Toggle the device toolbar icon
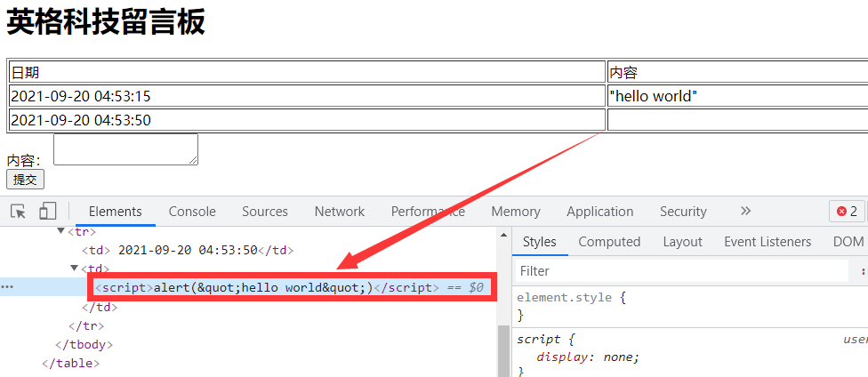The height and width of the screenshot is (377, 868). pyautogui.click(x=47, y=212)
